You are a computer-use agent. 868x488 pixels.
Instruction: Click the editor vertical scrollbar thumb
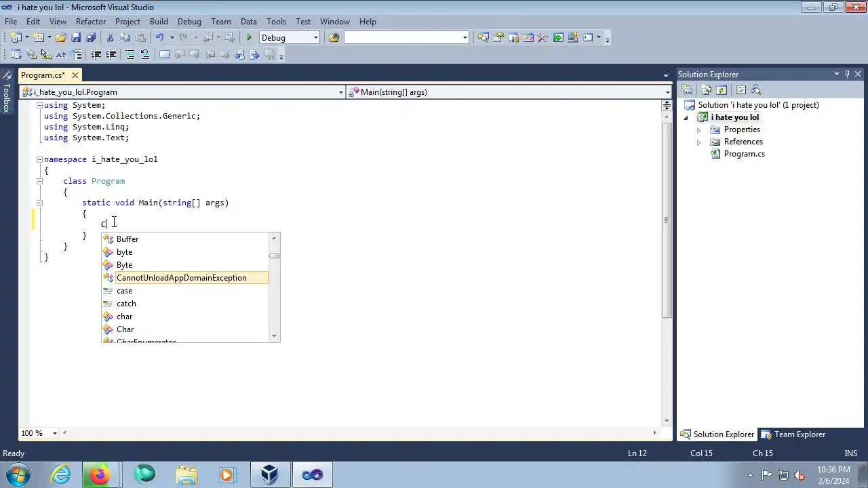[667, 220]
